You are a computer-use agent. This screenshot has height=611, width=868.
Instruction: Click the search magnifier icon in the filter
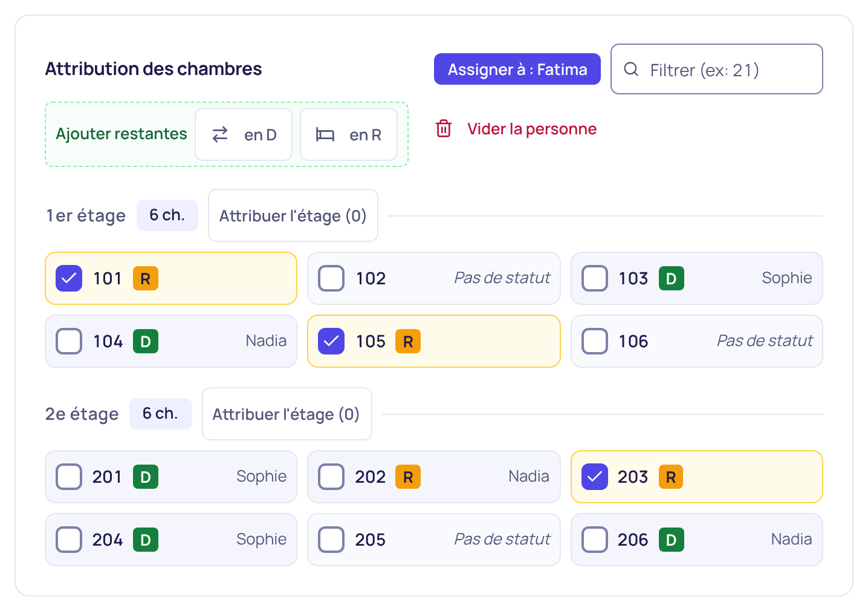coord(631,69)
